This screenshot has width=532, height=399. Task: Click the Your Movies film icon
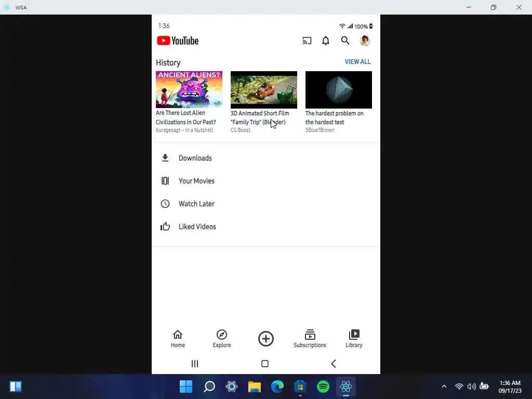(x=165, y=181)
